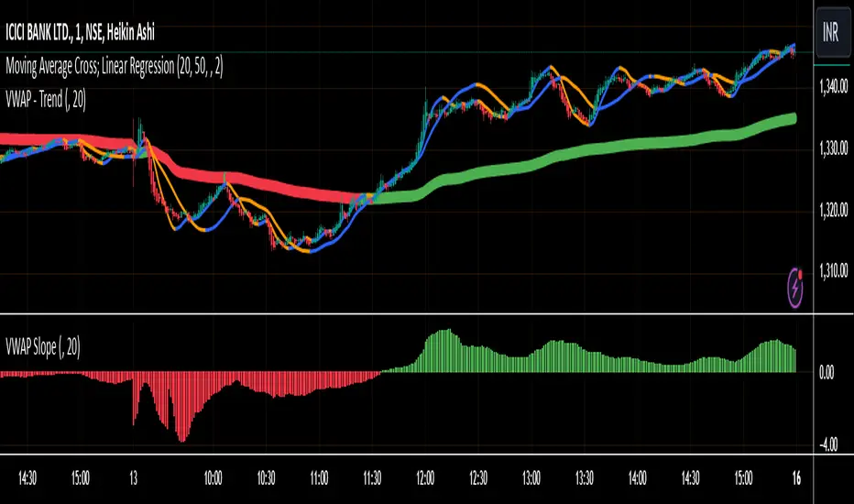Click the VWAP - Trend indicator label
Screen dimensions: 854x504
(46, 100)
